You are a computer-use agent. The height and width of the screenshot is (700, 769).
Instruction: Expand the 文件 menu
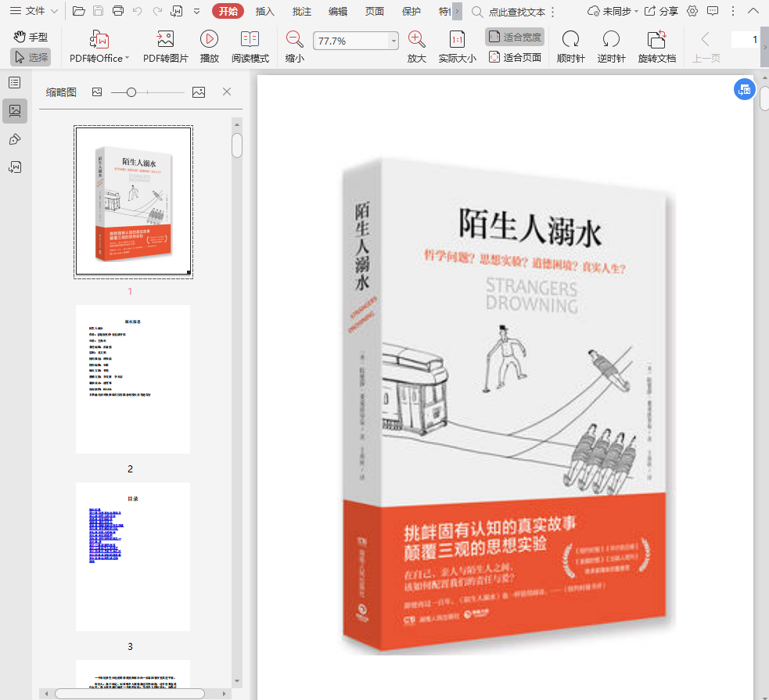(33, 11)
